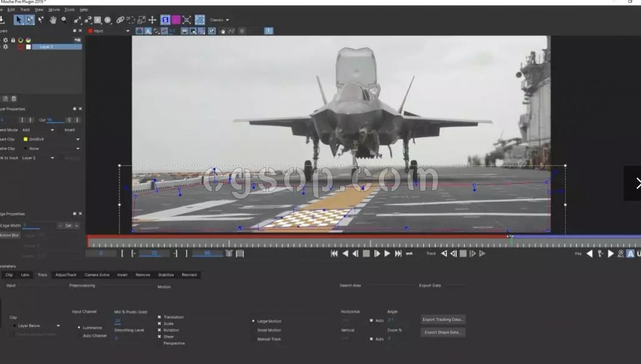Click the red color swatch of Layer 2
The width and height of the screenshot is (641, 364).
[x=21, y=47]
